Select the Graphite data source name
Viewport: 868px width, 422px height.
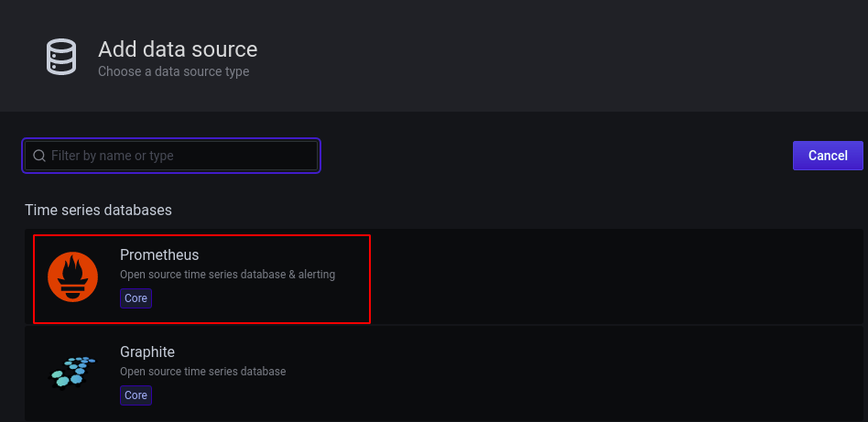(147, 352)
